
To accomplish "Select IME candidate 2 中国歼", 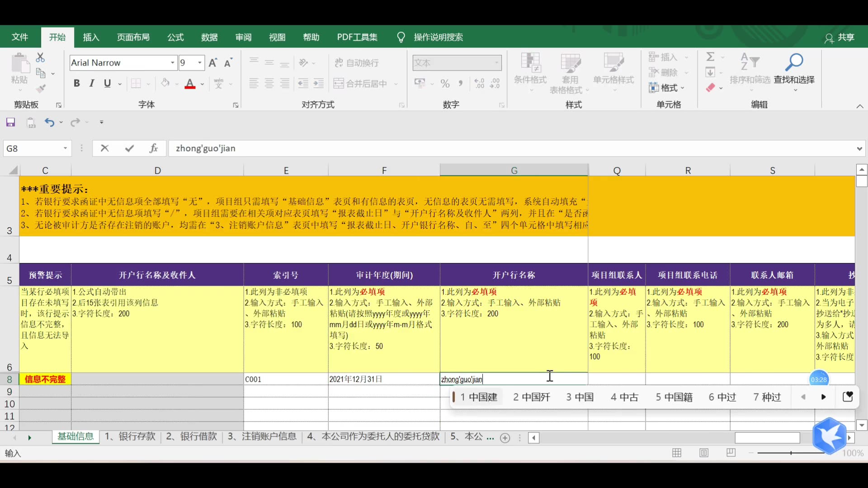I will [x=532, y=397].
